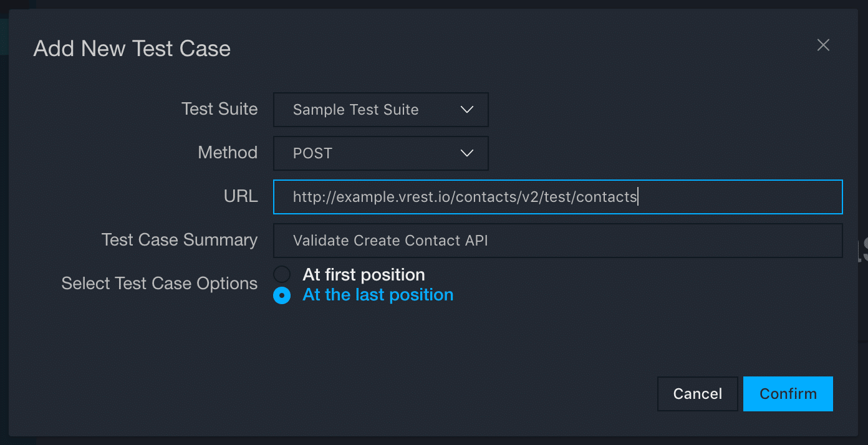Click the Test Case Summary label
868x445 pixels.
(180, 240)
